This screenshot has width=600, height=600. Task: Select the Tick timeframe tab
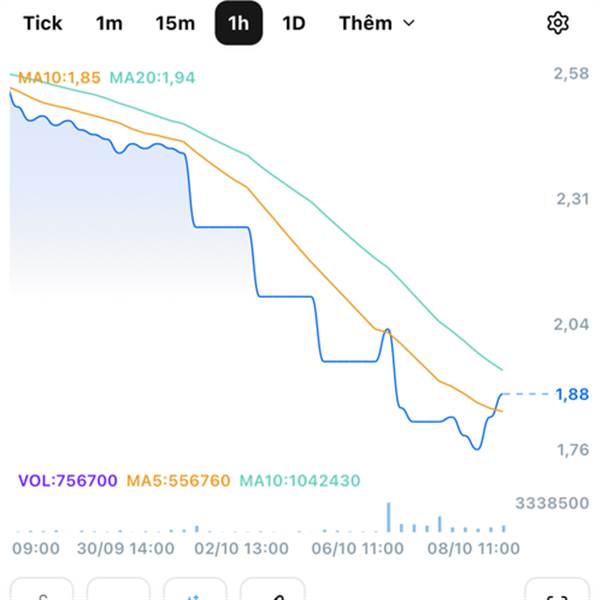[x=42, y=23]
